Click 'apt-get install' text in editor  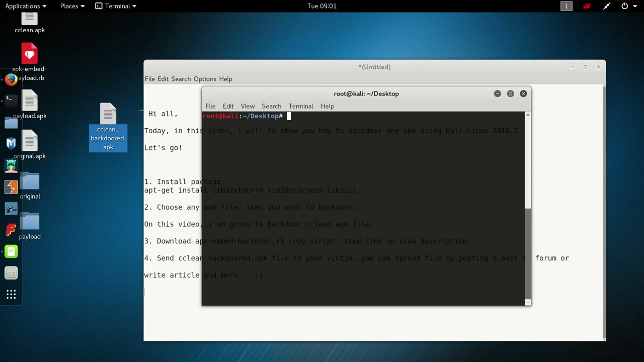[176, 191]
